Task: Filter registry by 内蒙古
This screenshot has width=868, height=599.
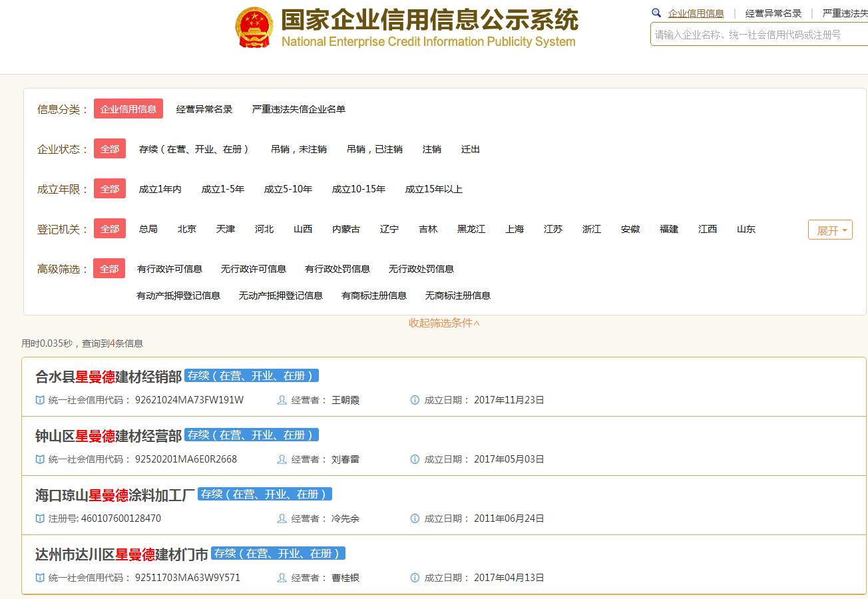Action: (x=346, y=229)
